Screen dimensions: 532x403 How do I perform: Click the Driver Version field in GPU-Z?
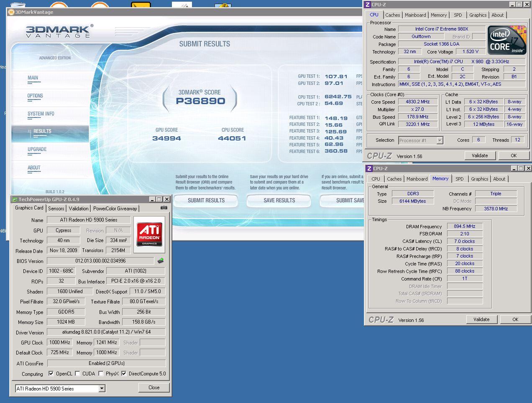coord(106,332)
